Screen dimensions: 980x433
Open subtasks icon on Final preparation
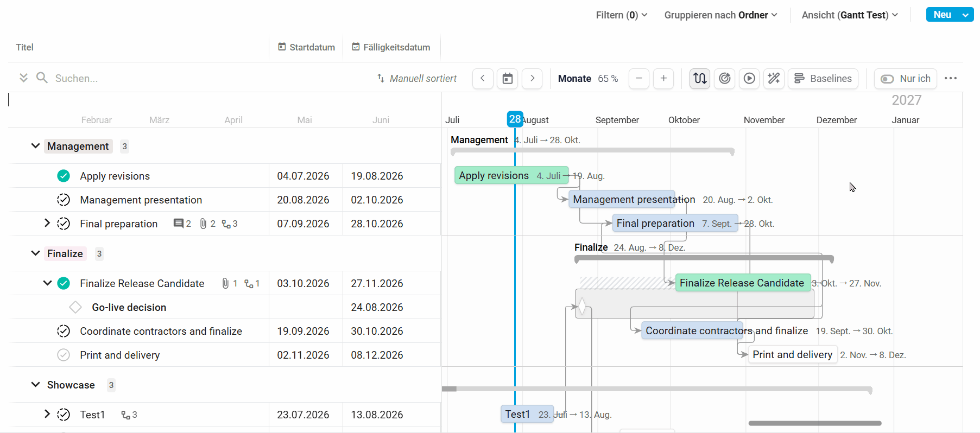(226, 224)
